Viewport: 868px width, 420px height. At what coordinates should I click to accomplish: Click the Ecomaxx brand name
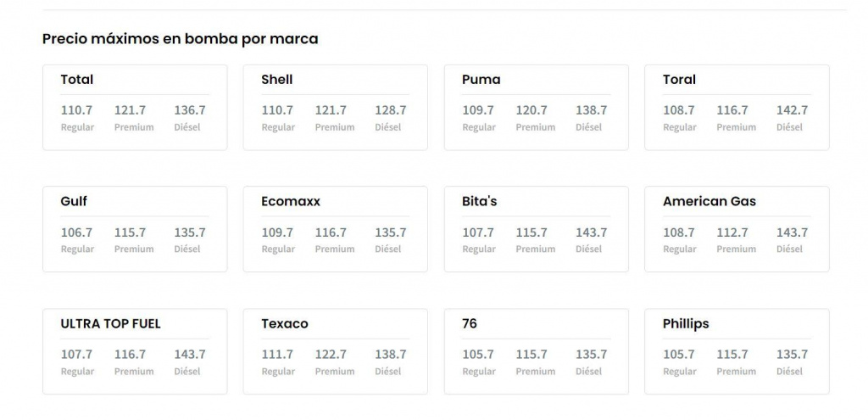(291, 202)
